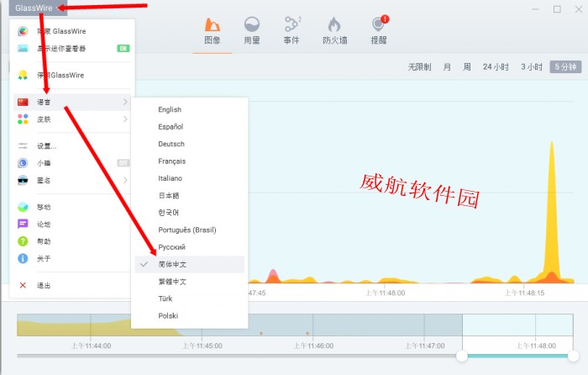
Task: Open the 提醒 alerts icon with badge
Action: [x=378, y=24]
